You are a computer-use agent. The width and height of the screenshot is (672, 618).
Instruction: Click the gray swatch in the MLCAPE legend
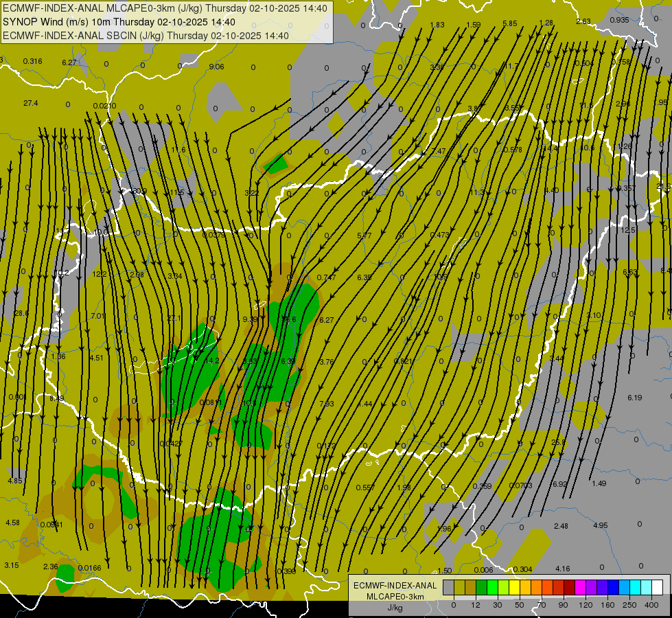pos(449,588)
